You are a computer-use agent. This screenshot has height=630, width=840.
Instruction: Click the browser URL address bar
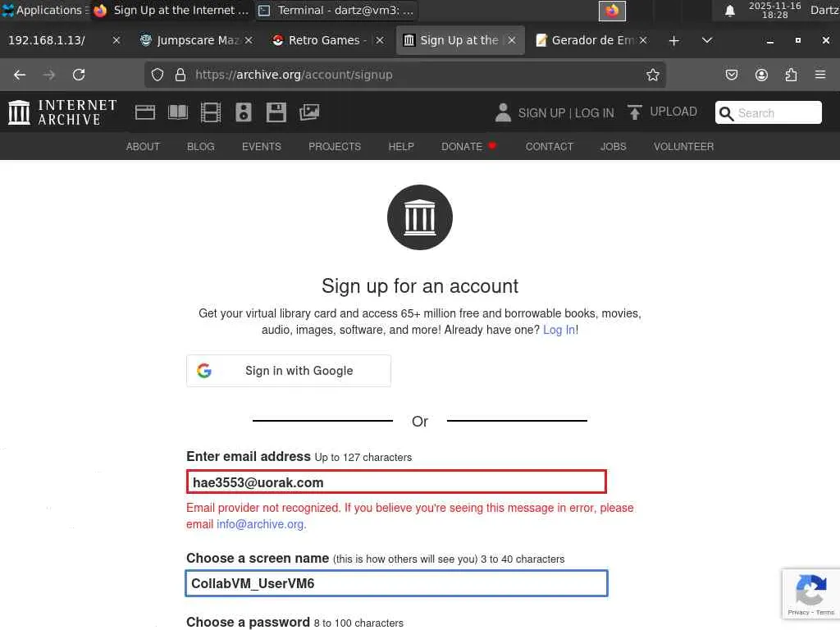click(x=405, y=75)
